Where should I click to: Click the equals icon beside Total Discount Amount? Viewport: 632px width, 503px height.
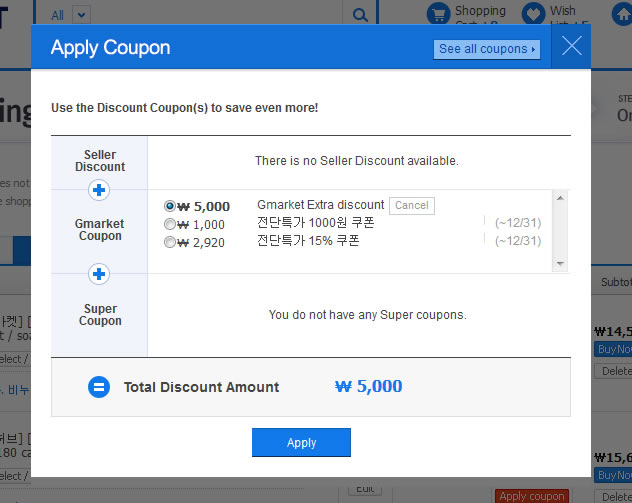pyautogui.click(x=99, y=387)
